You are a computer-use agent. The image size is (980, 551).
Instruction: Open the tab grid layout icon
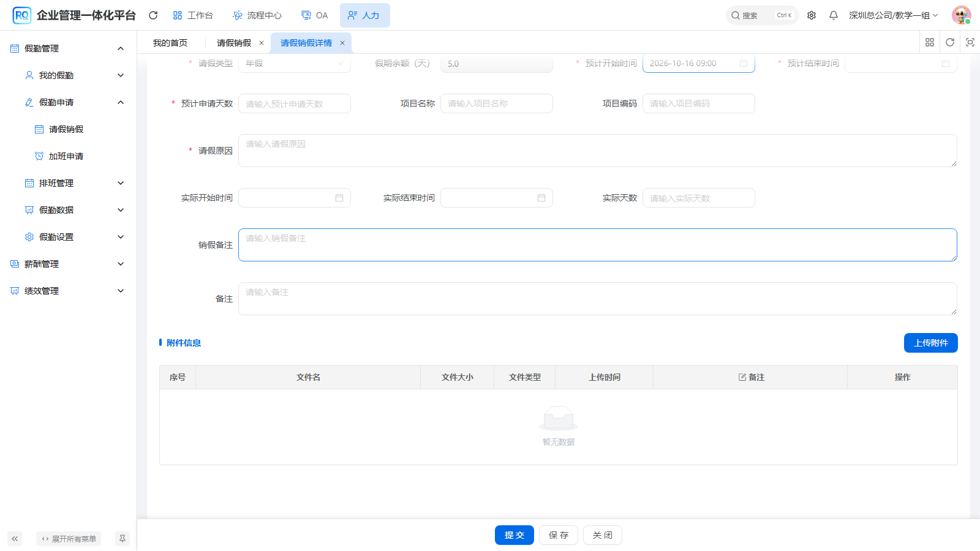(930, 42)
